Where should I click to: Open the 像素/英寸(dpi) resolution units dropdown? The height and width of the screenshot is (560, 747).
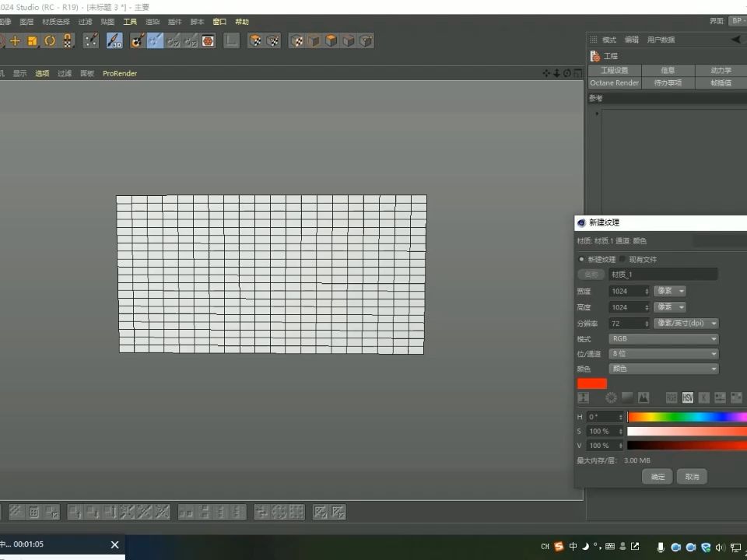tap(686, 323)
